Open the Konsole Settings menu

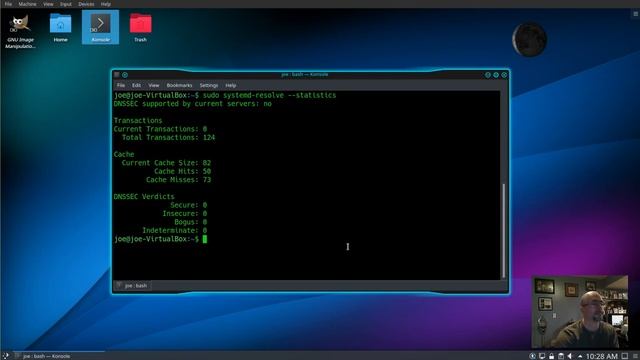coord(209,85)
